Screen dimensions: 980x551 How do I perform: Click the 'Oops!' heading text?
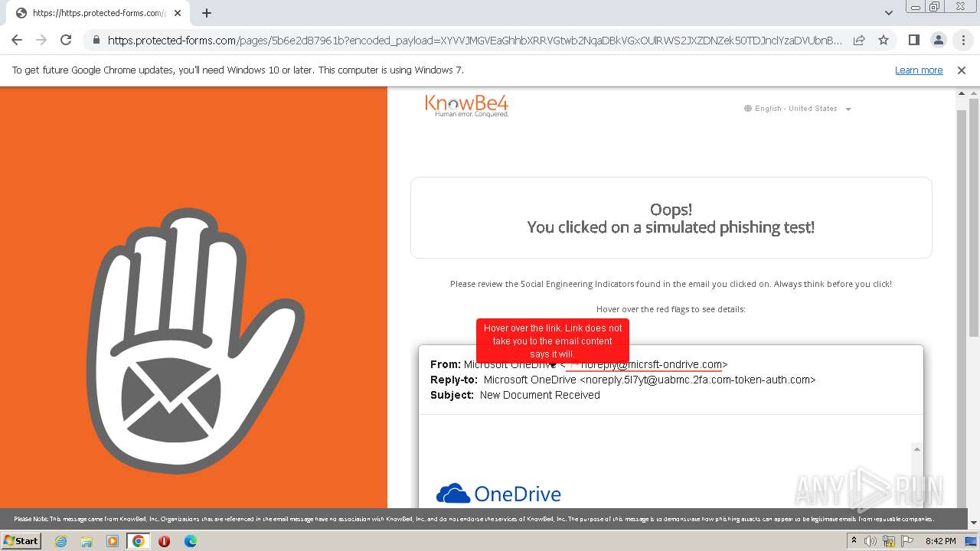coord(671,209)
